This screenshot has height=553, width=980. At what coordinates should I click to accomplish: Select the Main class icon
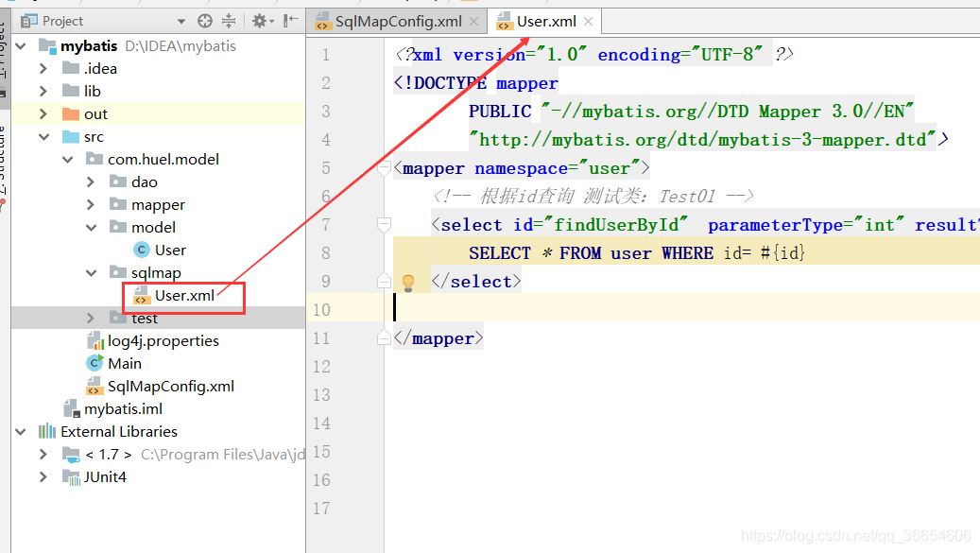point(95,363)
